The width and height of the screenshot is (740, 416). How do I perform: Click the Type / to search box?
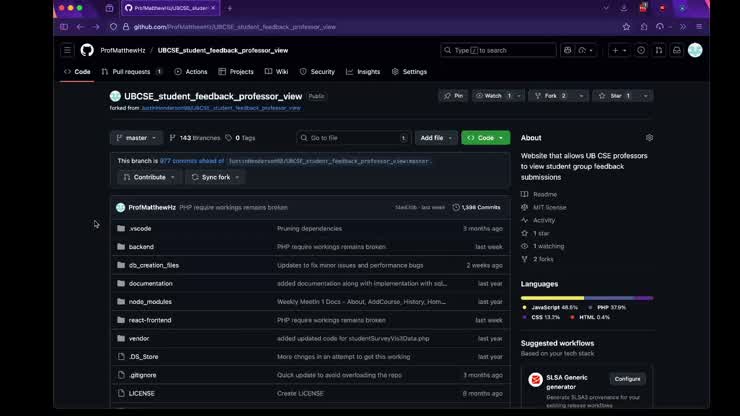[498, 50]
